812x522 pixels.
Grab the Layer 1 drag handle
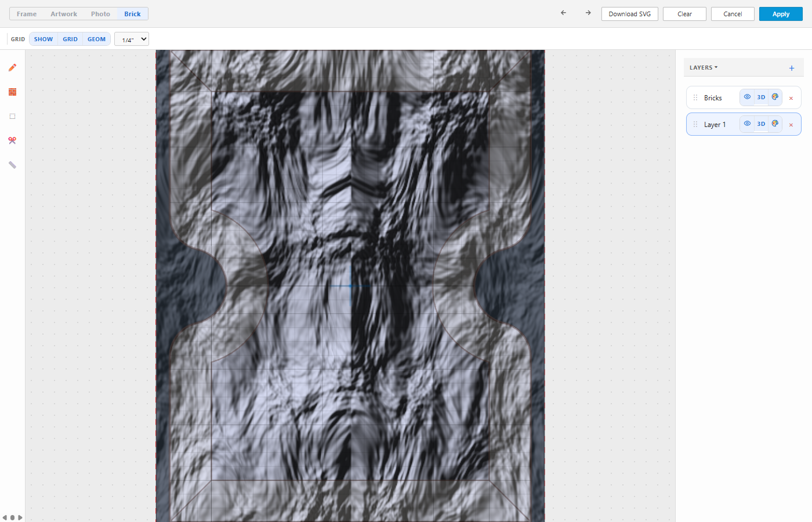click(695, 125)
